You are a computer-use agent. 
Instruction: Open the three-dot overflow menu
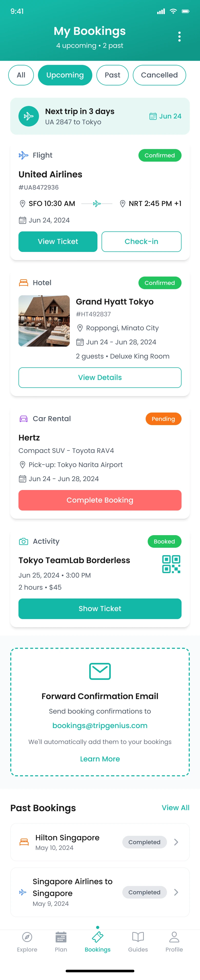pos(179,36)
